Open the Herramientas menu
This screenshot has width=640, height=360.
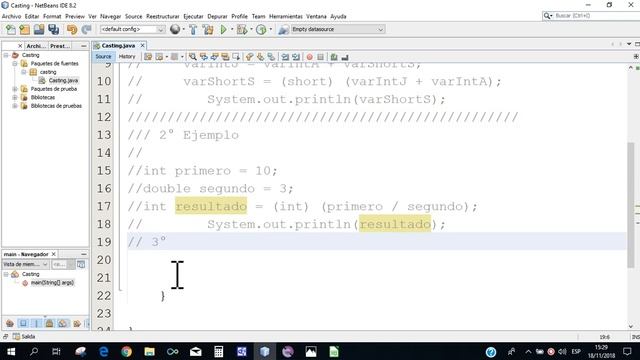click(286, 16)
